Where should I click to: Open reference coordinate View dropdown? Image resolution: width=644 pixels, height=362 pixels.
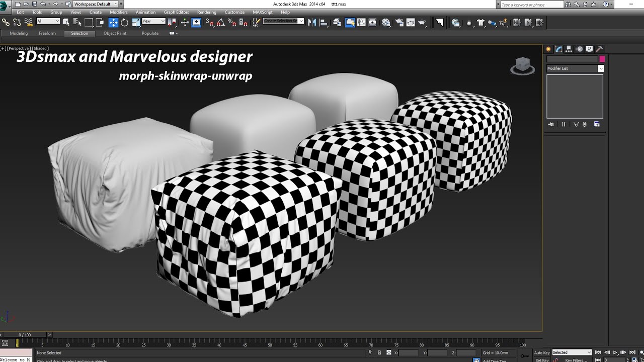tap(153, 21)
